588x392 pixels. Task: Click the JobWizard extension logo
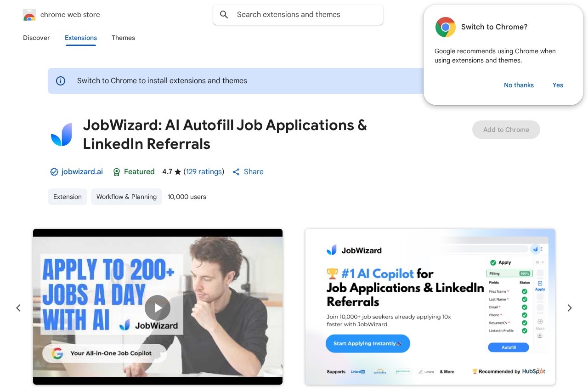click(x=62, y=135)
